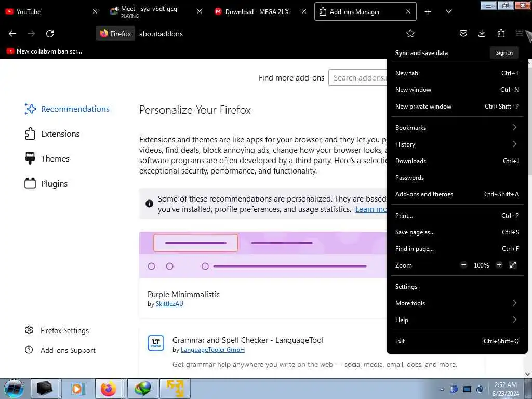Click the LanguageTool extension icon
The image size is (532, 399).
[x=156, y=343]
